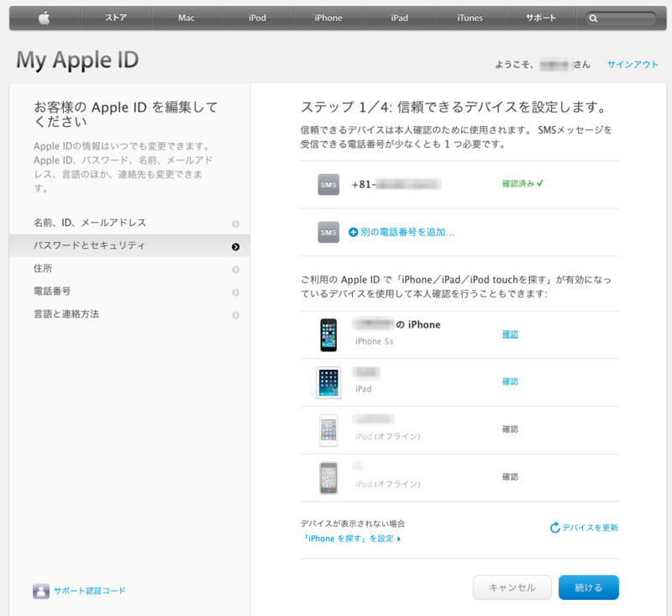Screen dimensions: 672x616
Task: Click the arrow next to パスワードとセキュリティ
Action: coord(236,246)
